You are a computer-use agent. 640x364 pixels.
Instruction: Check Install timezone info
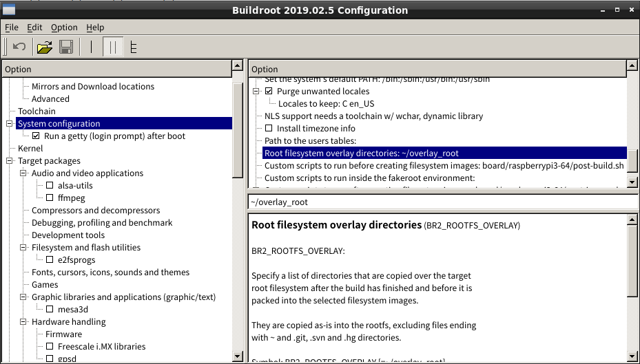pyautogui.click(x=269, y=129)
